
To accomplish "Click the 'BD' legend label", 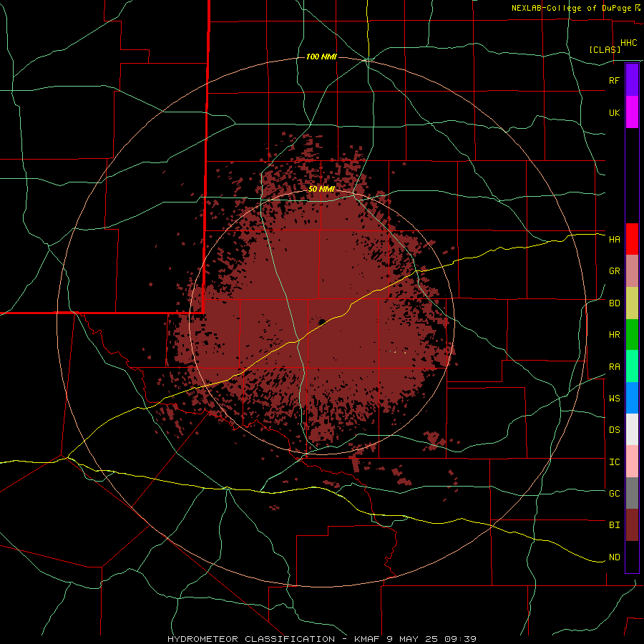I will coord(614,303).
